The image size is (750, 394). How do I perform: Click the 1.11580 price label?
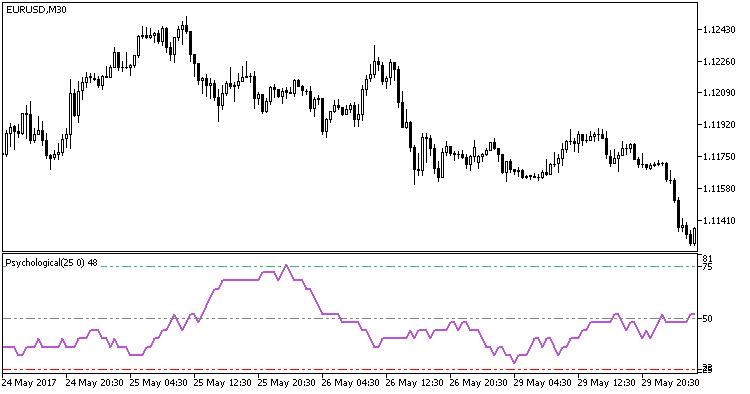[719, 189]
